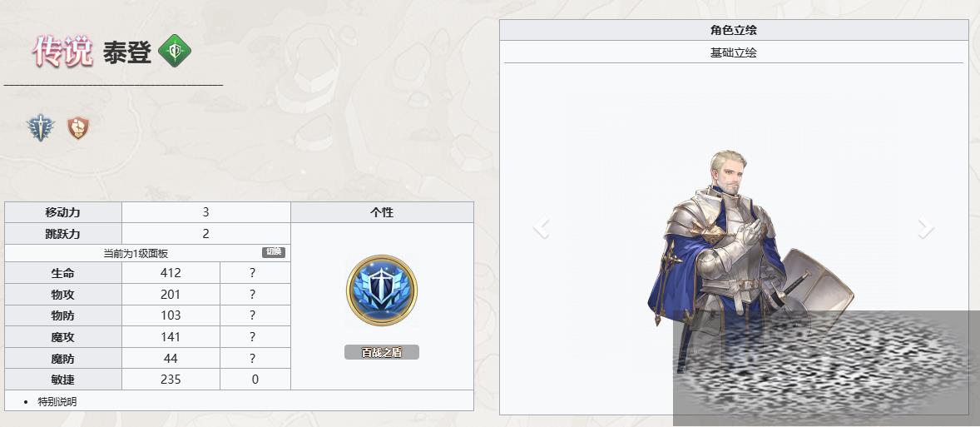The height and width of the screenshot is (427, 980).
Task: Click the 个性 column header
Action: 382,212
